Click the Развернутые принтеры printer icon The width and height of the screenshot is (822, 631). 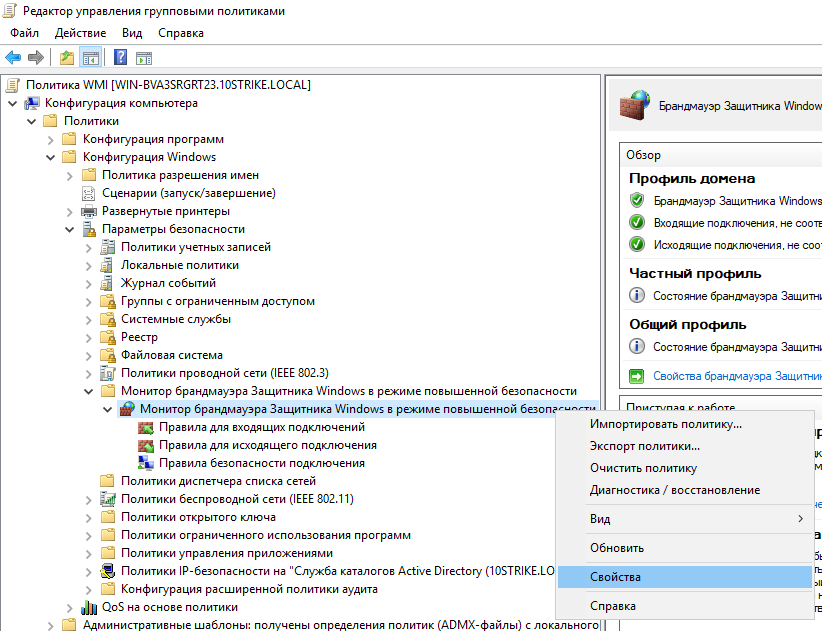click(x=89, y=211)
